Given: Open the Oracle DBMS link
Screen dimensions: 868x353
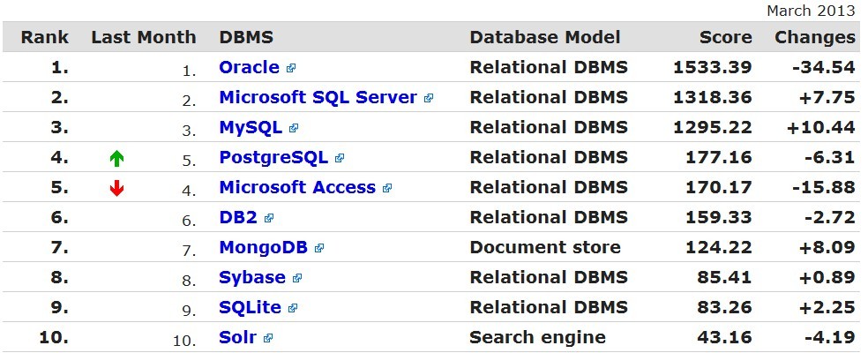Looking at the screenshot, I should 249,67.
